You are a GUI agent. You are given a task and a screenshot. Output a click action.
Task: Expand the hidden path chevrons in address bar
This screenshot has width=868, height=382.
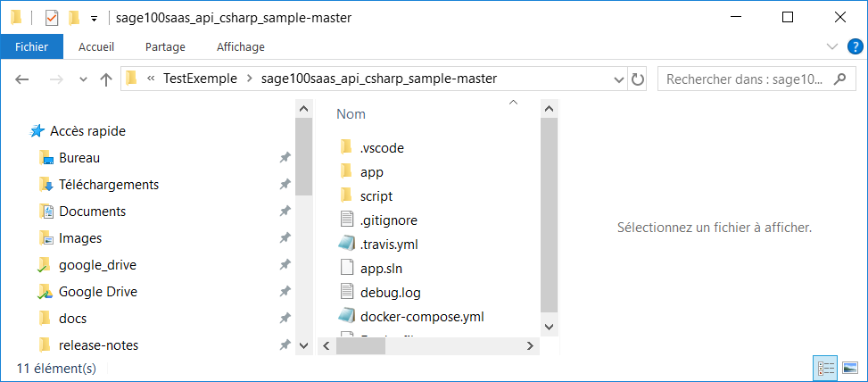tap(151, 79)
